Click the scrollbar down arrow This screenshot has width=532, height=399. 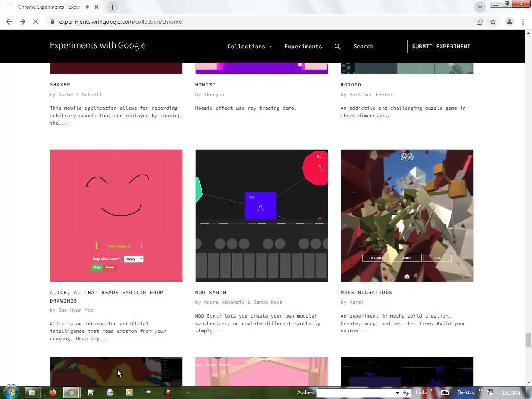click(x=528, y=382)
